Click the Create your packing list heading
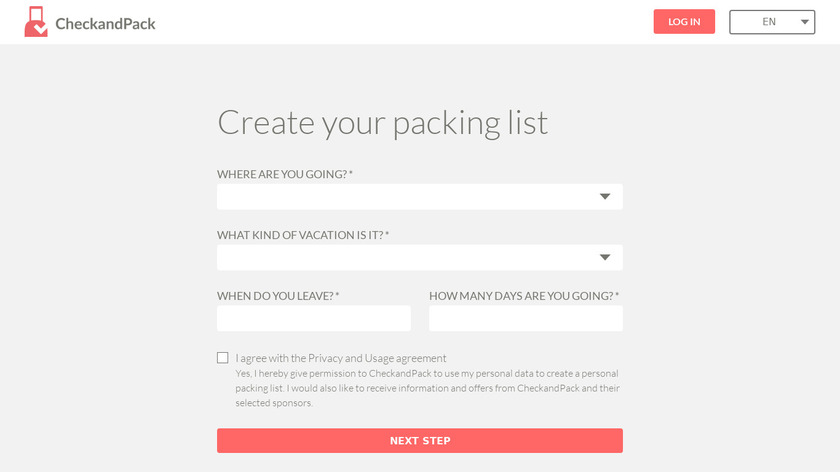 click(382, 123)
